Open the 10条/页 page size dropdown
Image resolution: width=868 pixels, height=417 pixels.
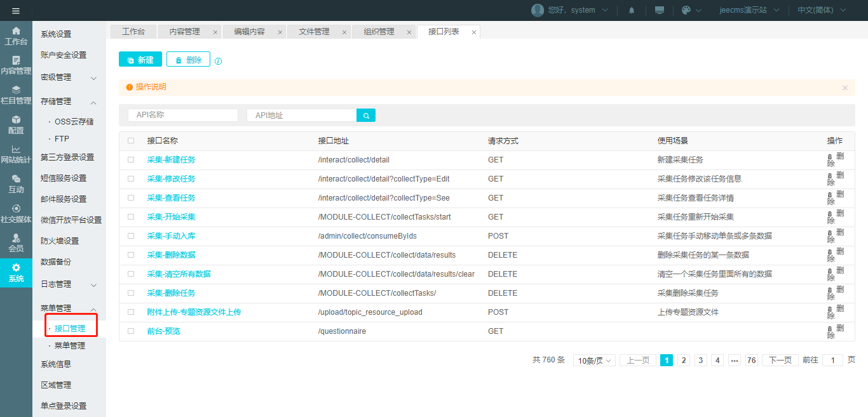(x=594, y=361)
